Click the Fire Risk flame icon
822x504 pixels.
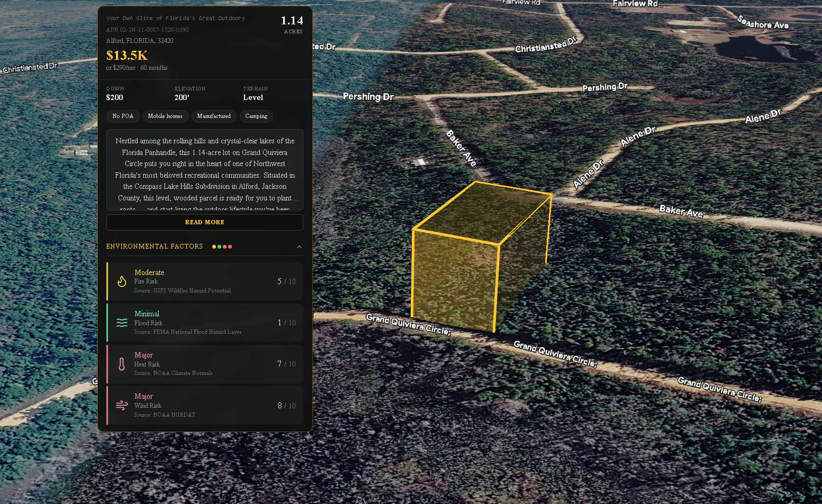[122, 281]
